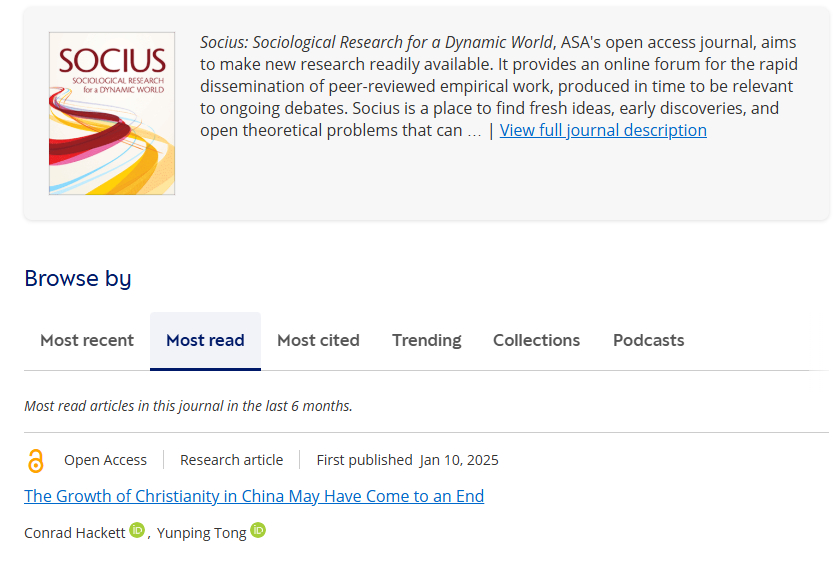Image resolution: width=838 pixels, height=563 pixels.
Task: Switch to the Most recent tab
Action: [87, 340]
